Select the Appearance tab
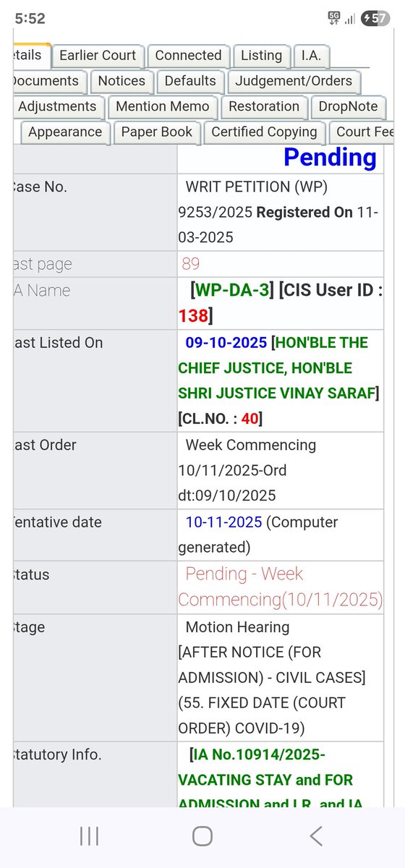 (x=65, y=132)
